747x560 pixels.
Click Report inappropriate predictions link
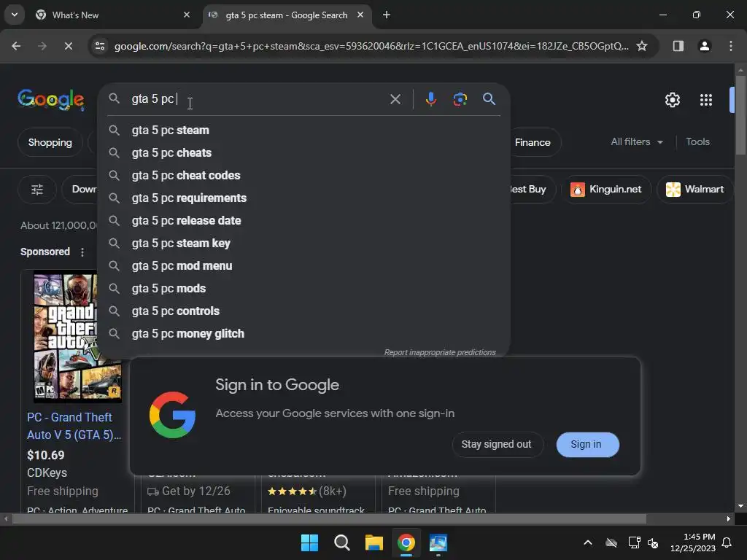tap(440, 352)
